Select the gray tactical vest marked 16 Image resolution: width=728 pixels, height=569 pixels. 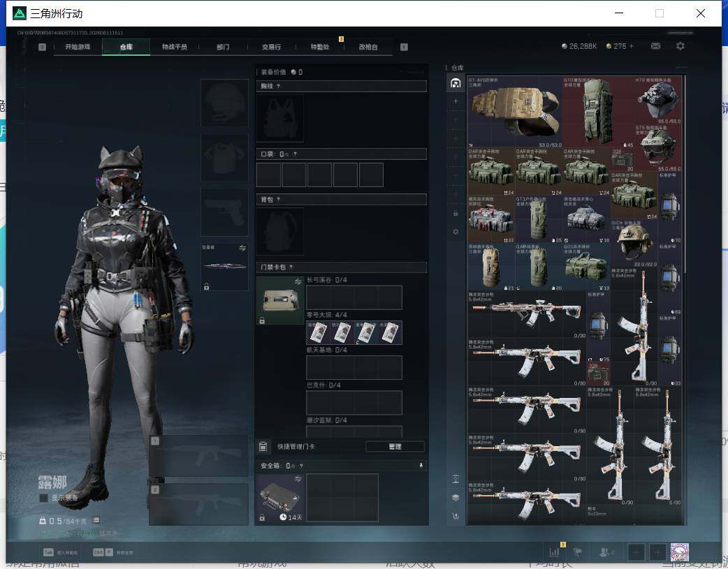586,219
